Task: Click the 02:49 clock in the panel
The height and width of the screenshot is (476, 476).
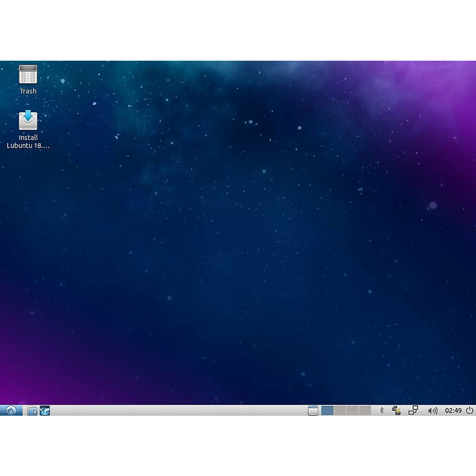Action: tap(453, 411)
